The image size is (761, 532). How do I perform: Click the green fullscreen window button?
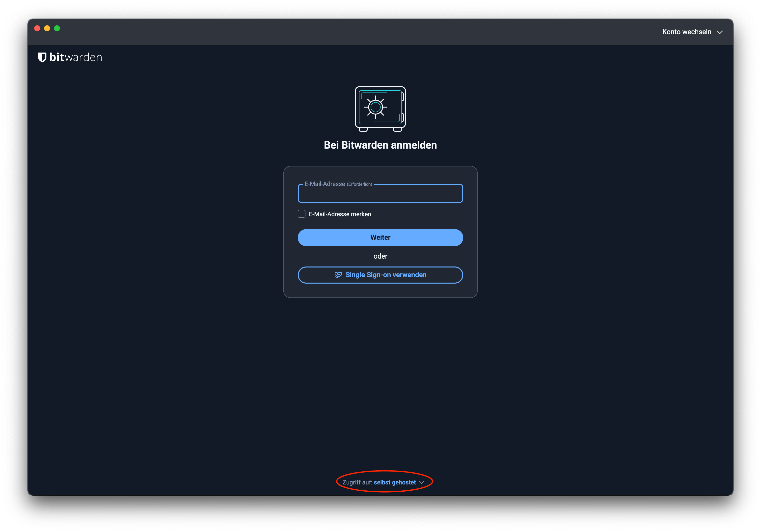tap(57, 28)
